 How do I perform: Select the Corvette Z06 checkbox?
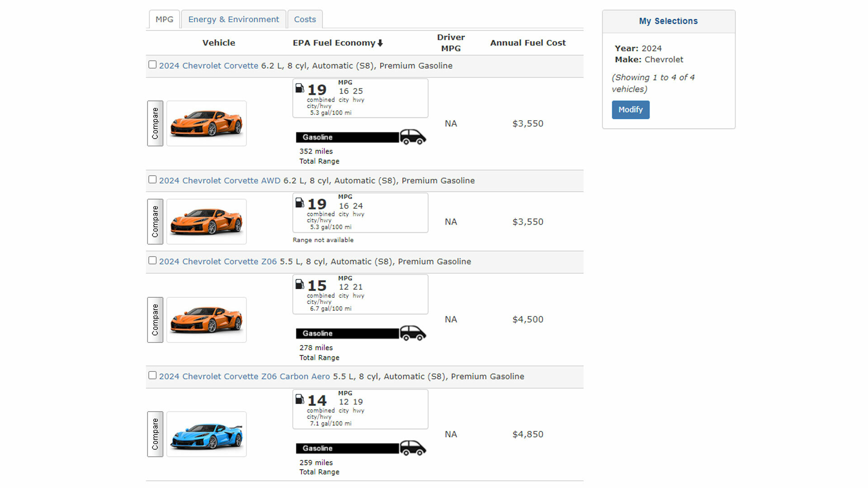click(x=152, y=261)
